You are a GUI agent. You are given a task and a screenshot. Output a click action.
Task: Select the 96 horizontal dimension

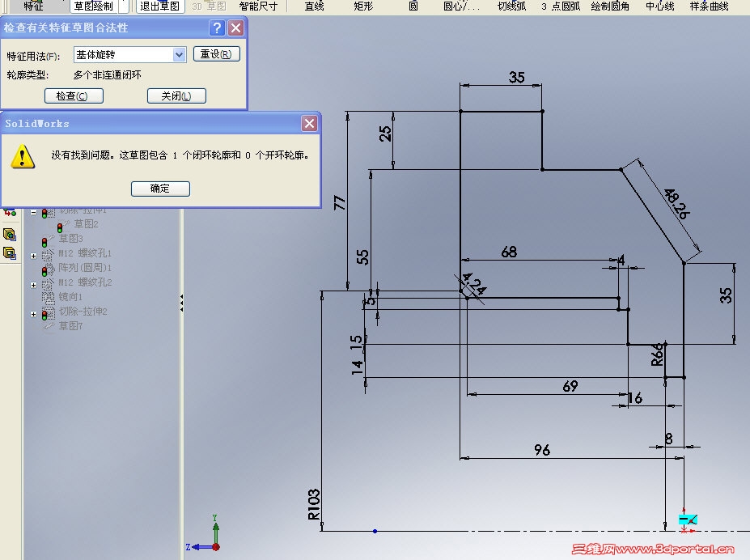coord(542,449)
